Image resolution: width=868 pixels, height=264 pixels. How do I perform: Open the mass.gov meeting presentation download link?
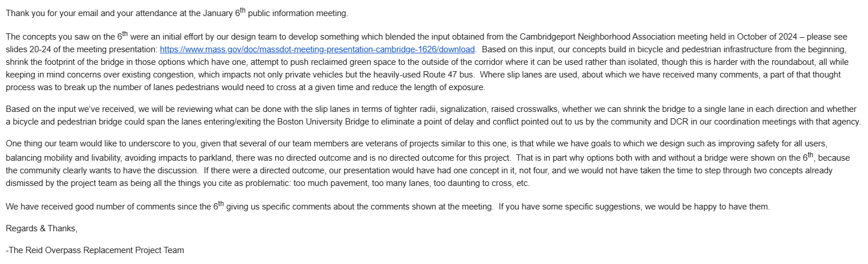317,50
